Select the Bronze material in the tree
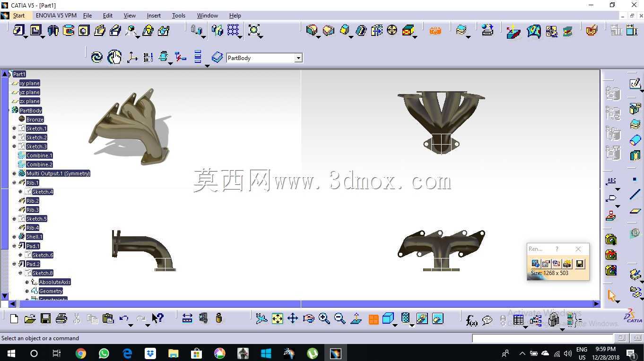 [x=35, y=120]
